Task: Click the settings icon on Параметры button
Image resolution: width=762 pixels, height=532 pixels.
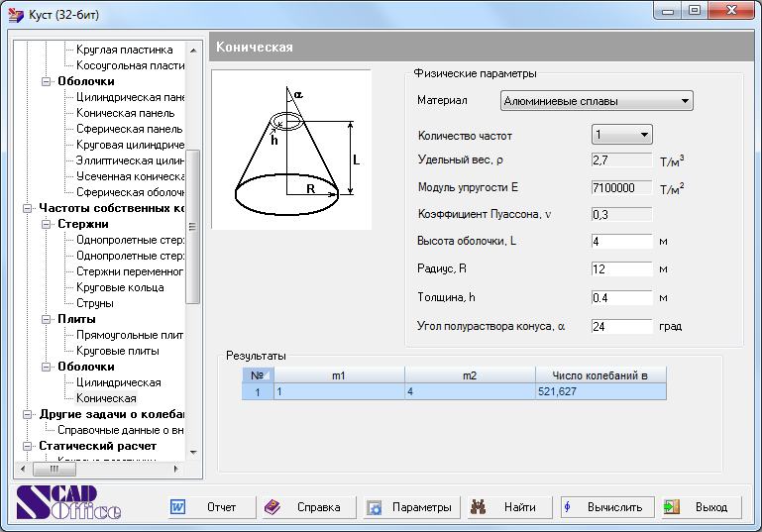Action: (375, 507)
